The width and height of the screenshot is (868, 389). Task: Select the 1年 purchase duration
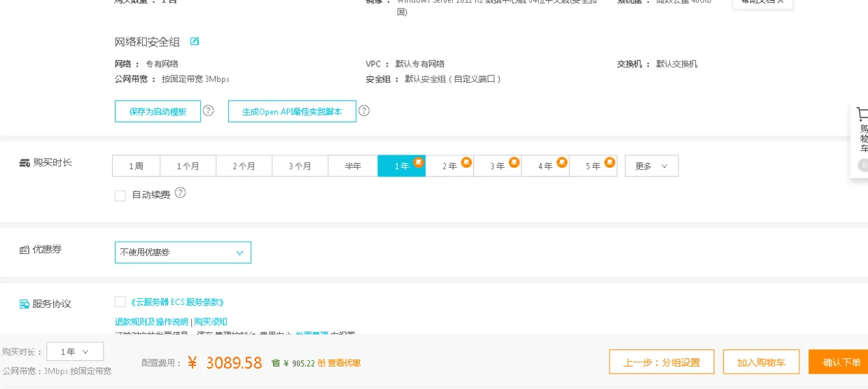click(x=402, y=166)
